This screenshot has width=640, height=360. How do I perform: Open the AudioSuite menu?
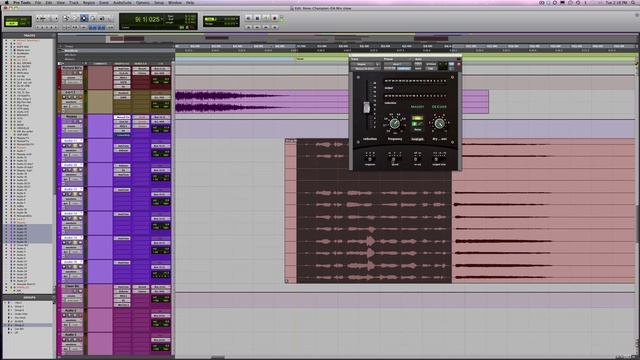(122, 2)
